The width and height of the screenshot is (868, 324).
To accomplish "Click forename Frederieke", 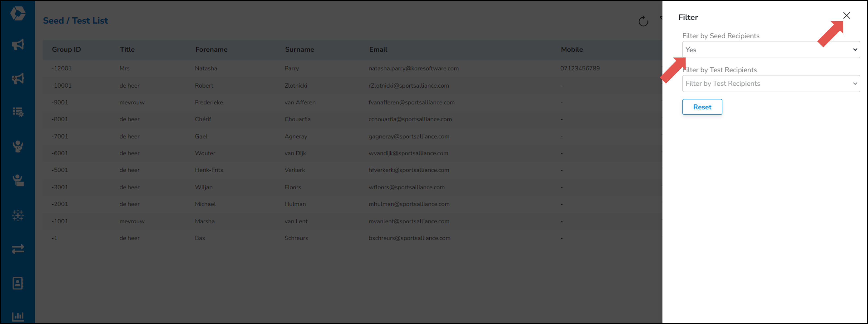I will (x=209, y=102).
